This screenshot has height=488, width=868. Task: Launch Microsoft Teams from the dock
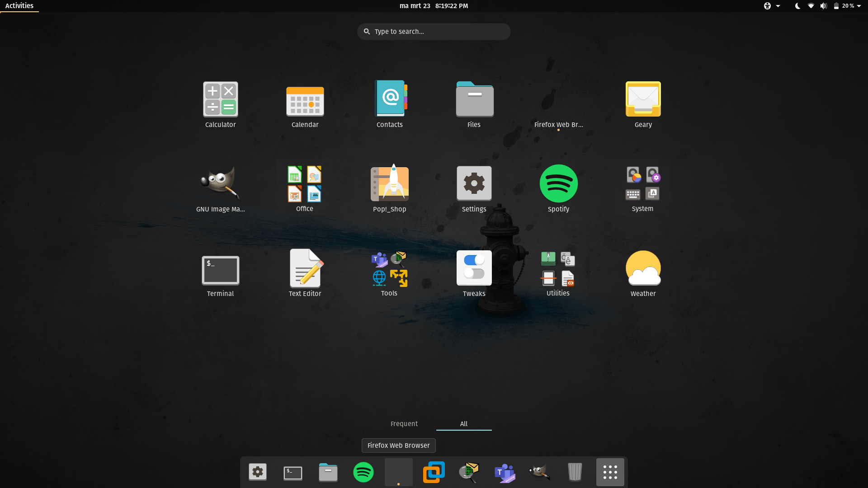pos(505,472)
